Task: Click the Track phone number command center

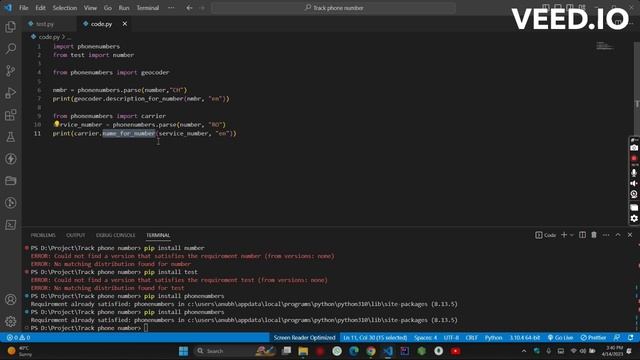Action: point(333,8)
